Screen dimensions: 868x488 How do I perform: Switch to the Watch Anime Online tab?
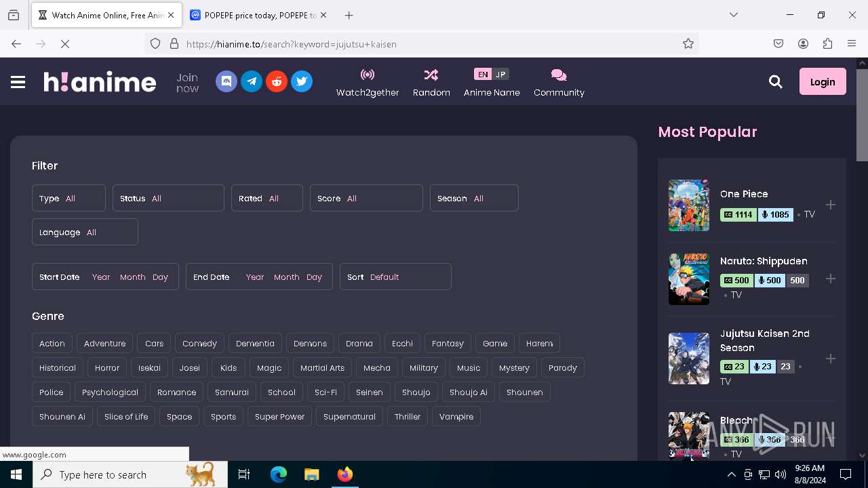click(106, 15)
